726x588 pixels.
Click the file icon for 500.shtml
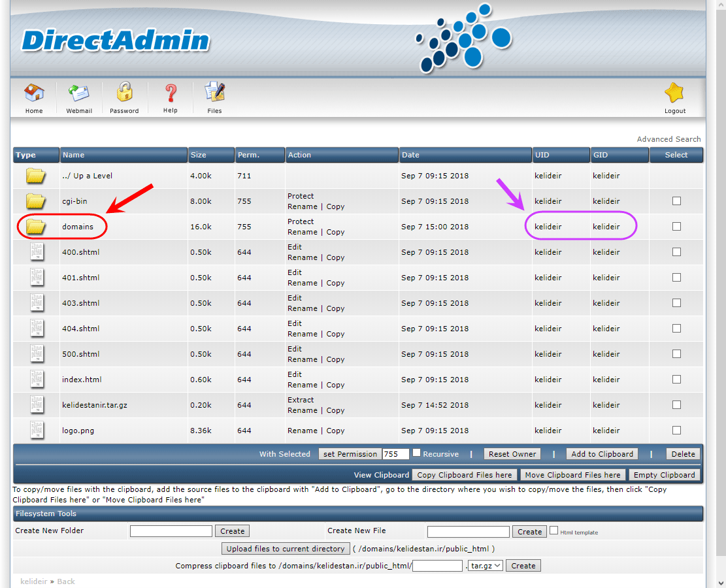click(x=37, y=354)
